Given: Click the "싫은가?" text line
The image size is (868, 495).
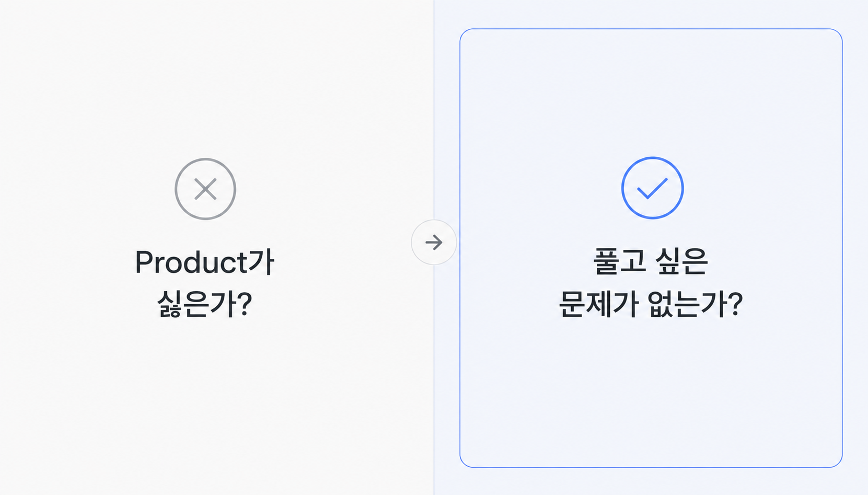Looking at the screenshot, I should point(204,304).
